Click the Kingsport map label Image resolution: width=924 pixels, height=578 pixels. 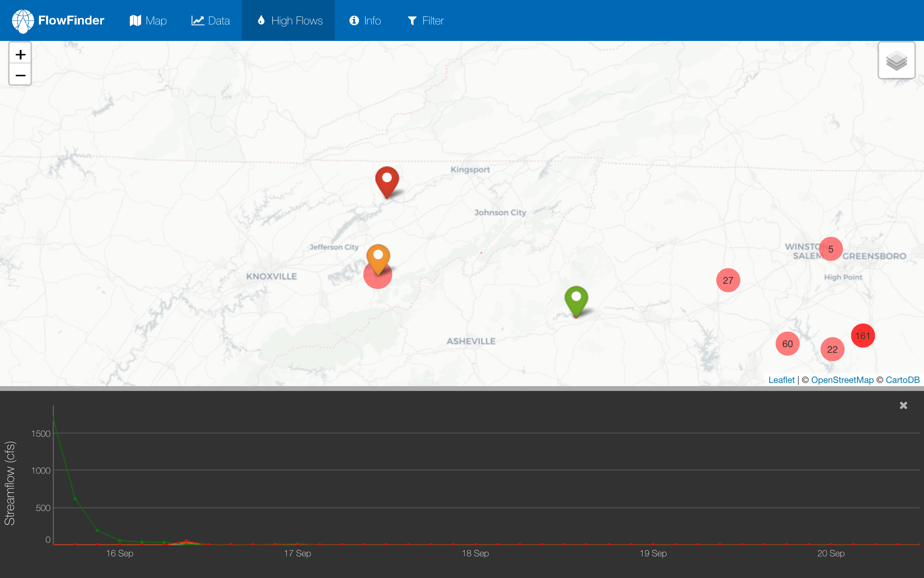coord(470,169)
